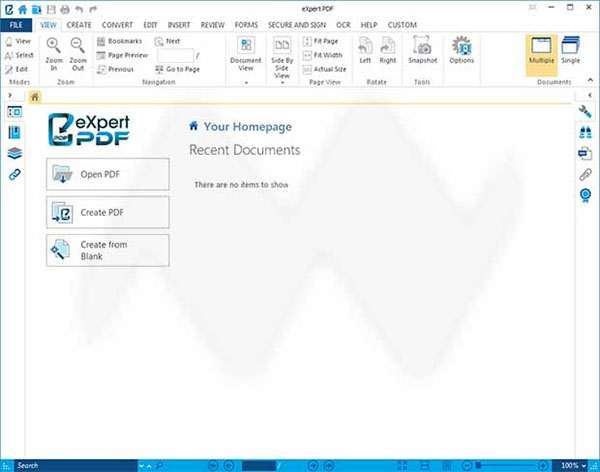This screenshot has width=600, height=472.
Task: Click redo arrow in title bar
Action: point(93,9)
